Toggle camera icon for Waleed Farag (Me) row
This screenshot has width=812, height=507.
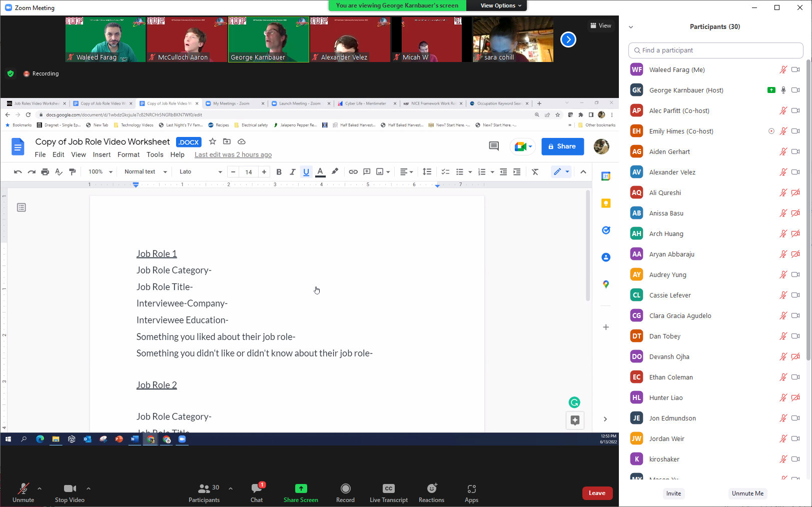795,69
